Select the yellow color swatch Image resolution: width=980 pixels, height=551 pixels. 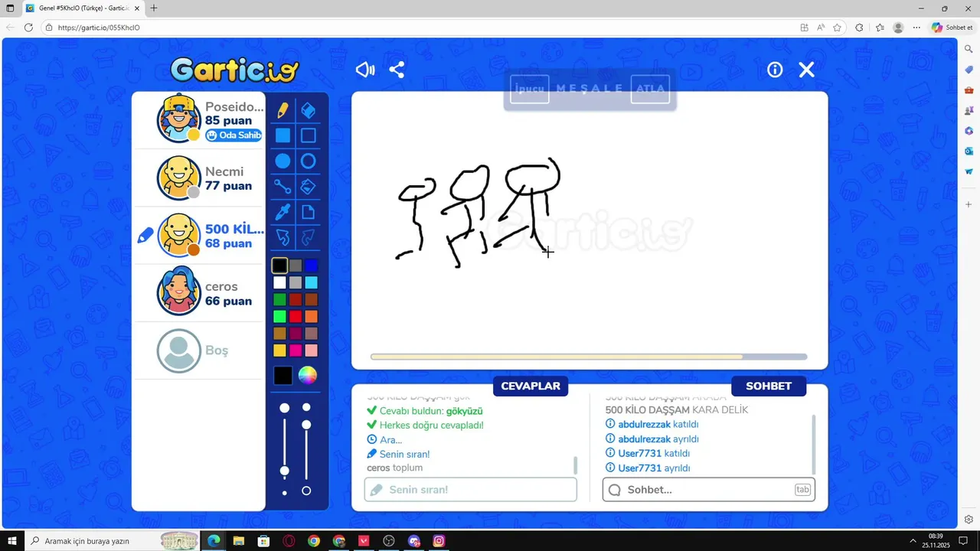(x=279, y=350)
